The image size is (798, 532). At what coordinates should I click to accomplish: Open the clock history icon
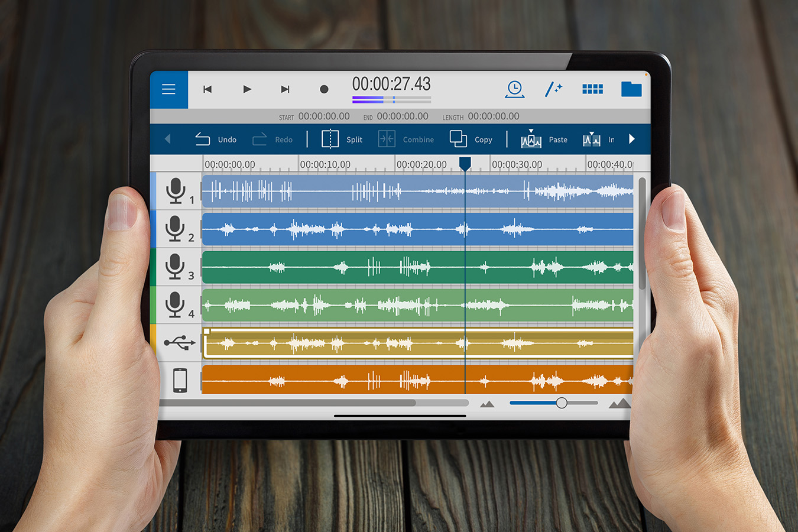pos(515,89)
